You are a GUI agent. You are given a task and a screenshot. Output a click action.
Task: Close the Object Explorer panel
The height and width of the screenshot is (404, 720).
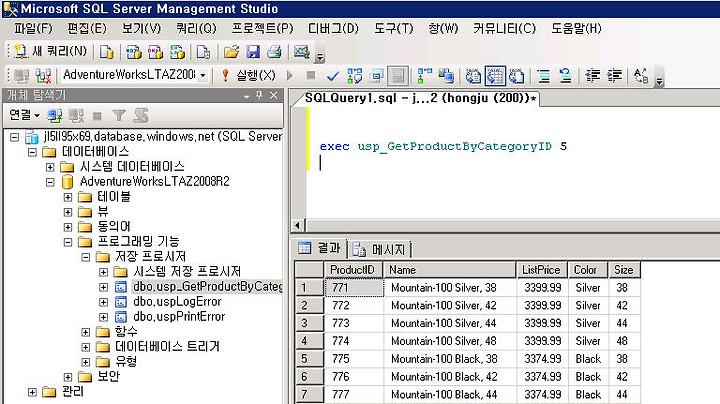click(274, 95)
